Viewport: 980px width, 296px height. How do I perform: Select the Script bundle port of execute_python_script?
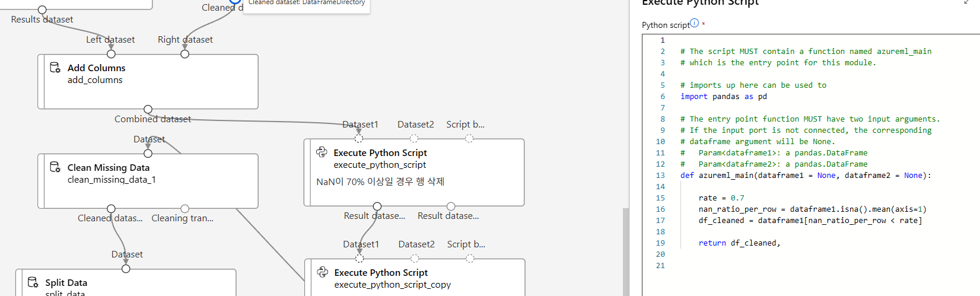click(x=469, y=138)
